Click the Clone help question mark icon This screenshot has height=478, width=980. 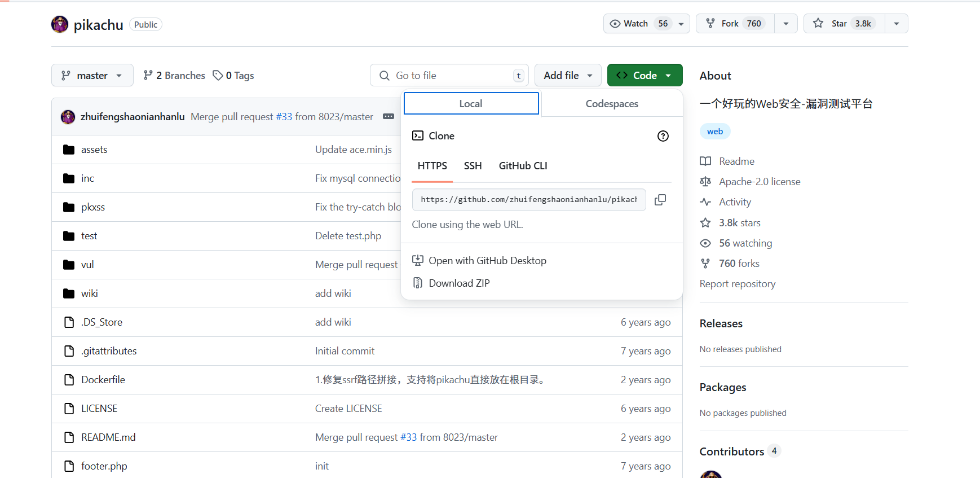point(663,136)
